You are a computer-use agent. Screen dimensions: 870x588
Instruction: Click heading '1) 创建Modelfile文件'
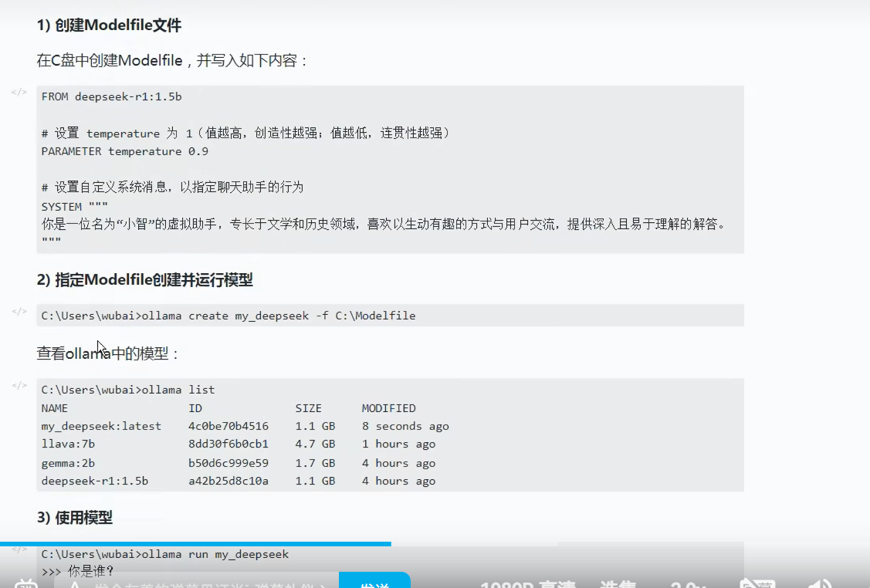(110, 25)
